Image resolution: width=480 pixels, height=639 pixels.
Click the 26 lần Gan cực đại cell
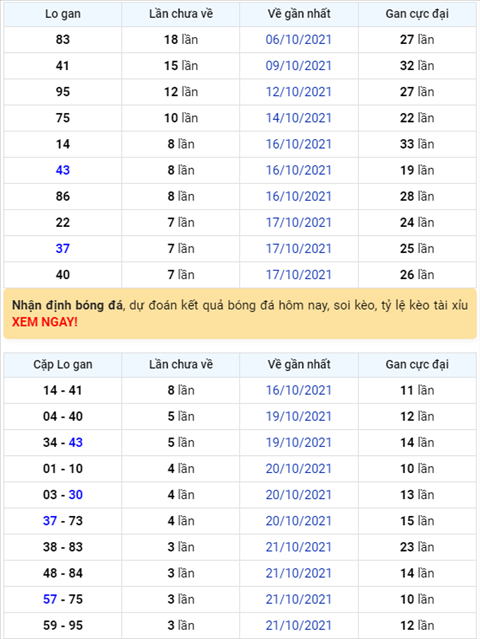[417, 274]
